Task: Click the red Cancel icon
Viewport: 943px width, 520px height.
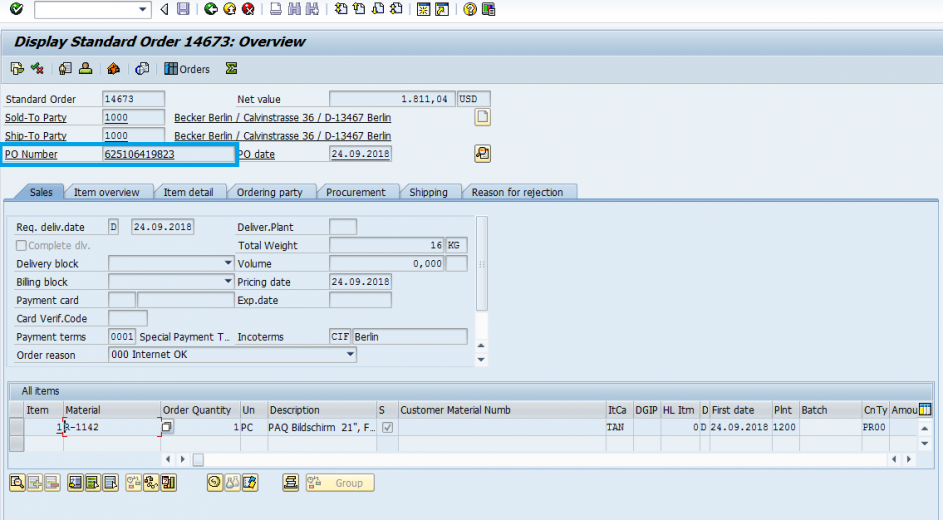Action: [248, 9]
